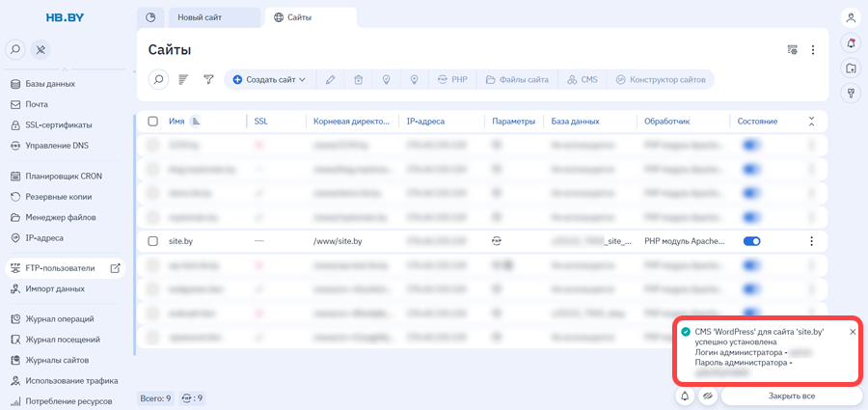This screenshot has height=410, width=868.
Task: Expand the Создать сайт dropdown
Action: [x=270, y=80]
